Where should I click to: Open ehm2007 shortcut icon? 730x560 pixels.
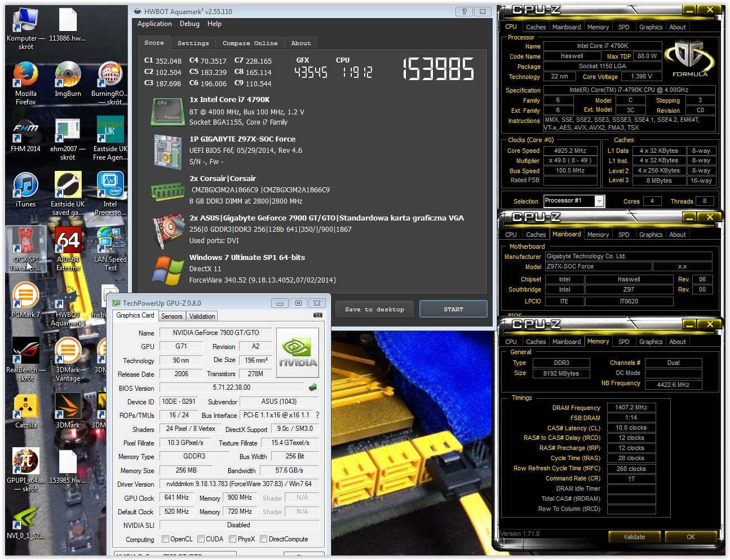68,139
